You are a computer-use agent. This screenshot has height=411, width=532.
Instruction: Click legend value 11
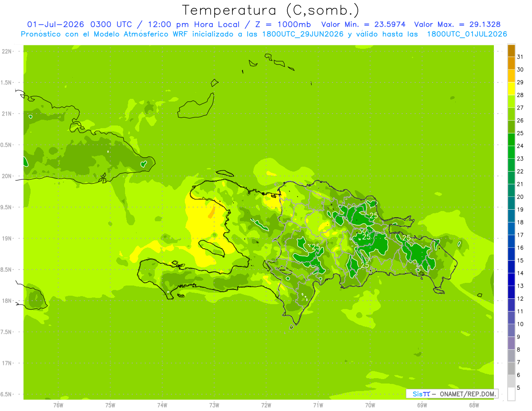[520, 311]
